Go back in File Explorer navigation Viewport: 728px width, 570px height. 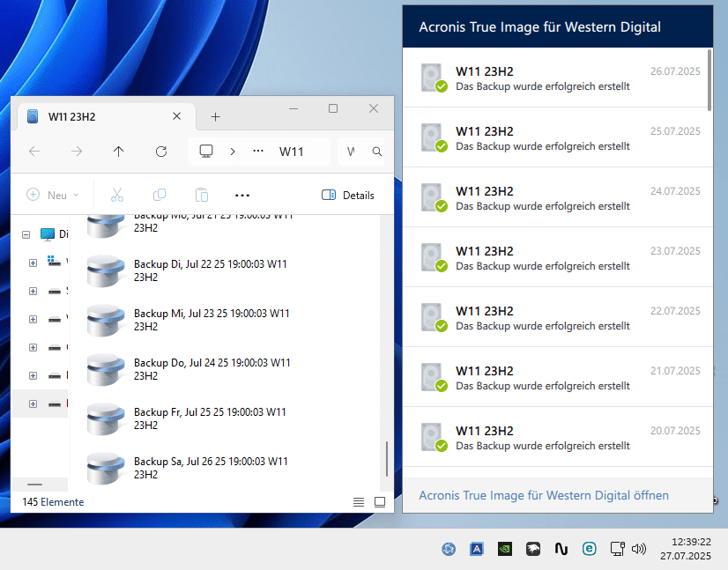click(x=34, y=152)
